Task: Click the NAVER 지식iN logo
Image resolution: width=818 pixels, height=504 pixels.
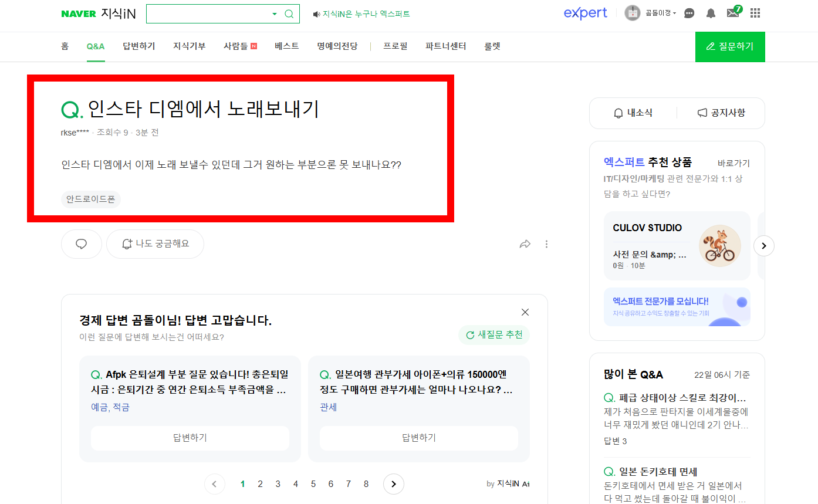Action: click(x=98, y=13)
